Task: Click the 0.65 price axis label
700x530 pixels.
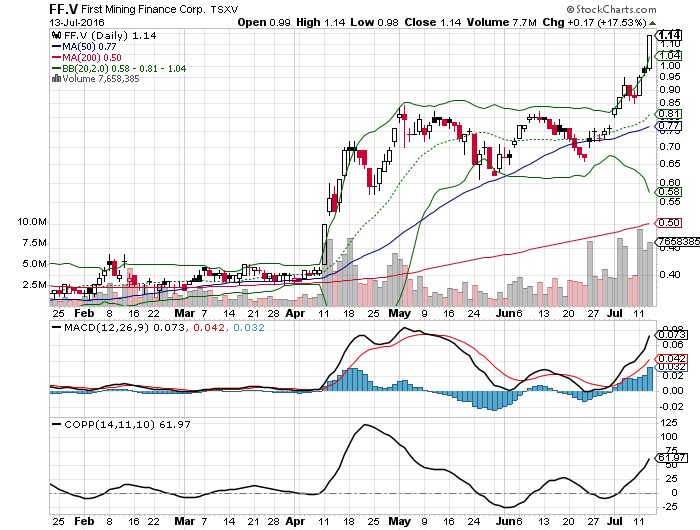Action: coord(670,164)
